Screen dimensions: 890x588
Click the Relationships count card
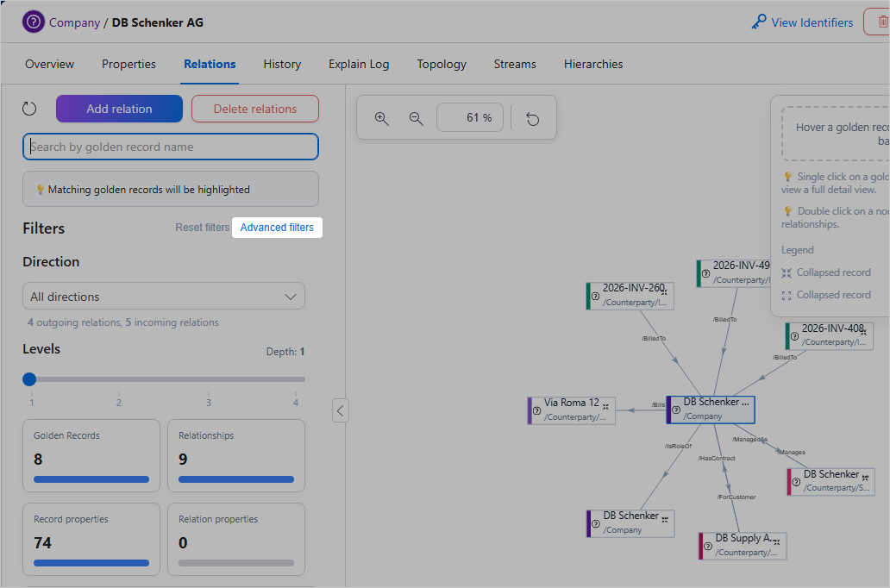pyautogui.click(x=236, y=456)
